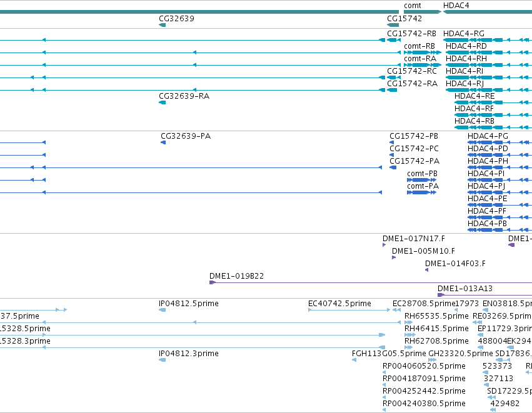Click the HDAC4-RF transcript label

click(474, 109)
